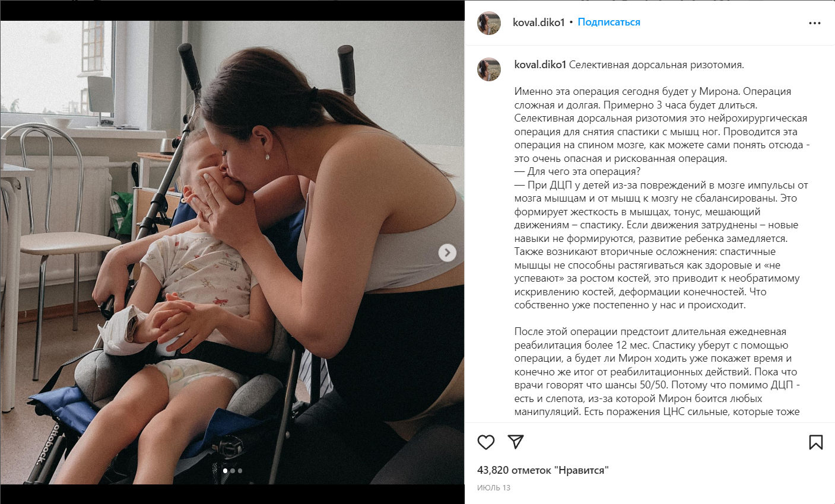
Task: Open the koval.diko1 username in the caption
Action: point(540,65)
